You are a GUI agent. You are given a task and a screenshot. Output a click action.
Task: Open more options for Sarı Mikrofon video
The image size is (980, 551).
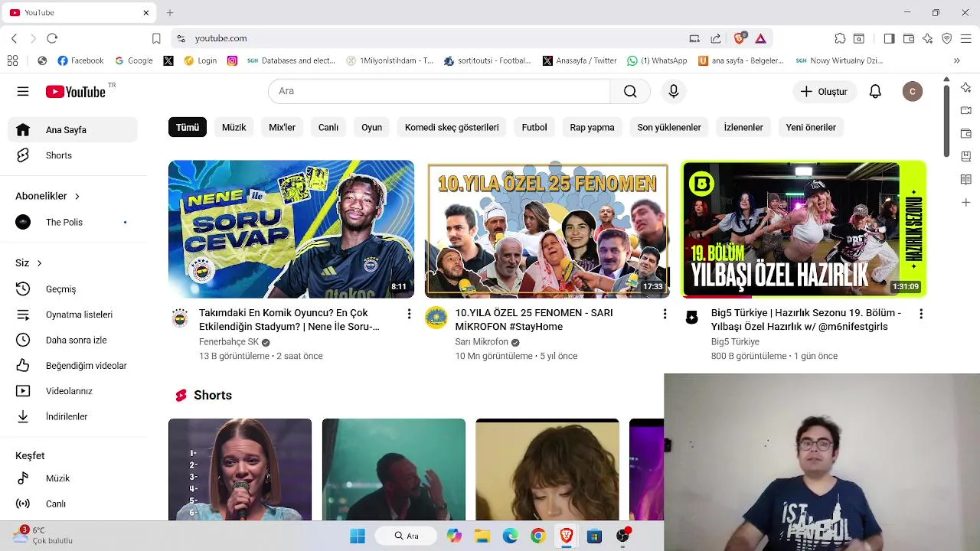(x=665, y=314)
